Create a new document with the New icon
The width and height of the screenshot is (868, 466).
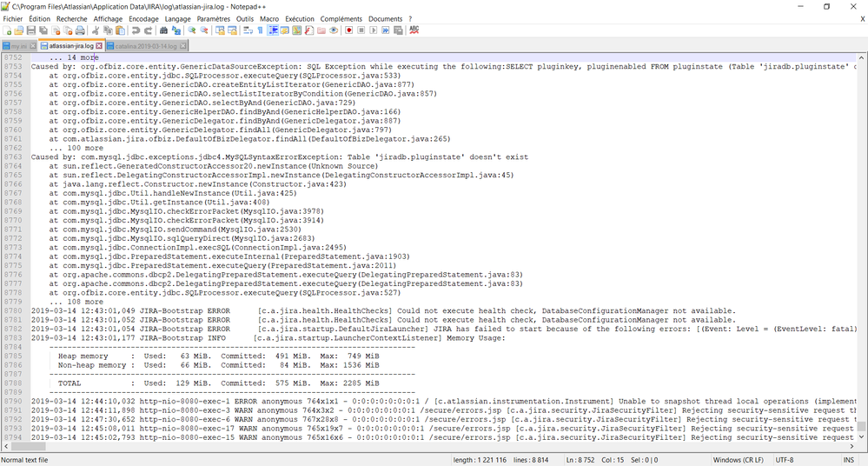click(x=7, y=30)
